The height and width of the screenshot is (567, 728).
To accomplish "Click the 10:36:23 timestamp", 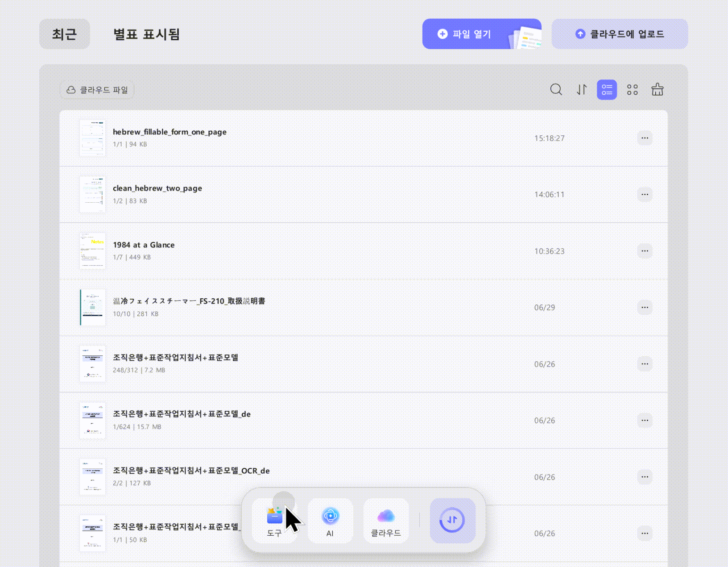I will click(x=550, y=251).
